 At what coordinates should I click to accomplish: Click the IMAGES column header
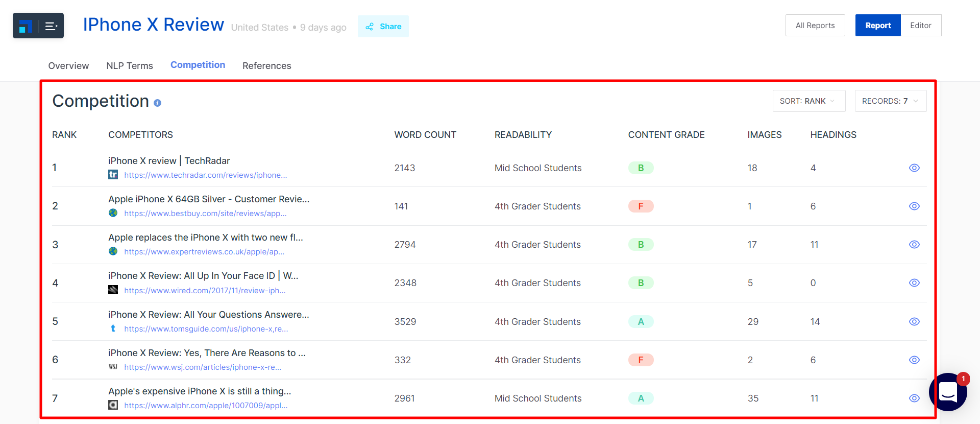coord(765,135)
